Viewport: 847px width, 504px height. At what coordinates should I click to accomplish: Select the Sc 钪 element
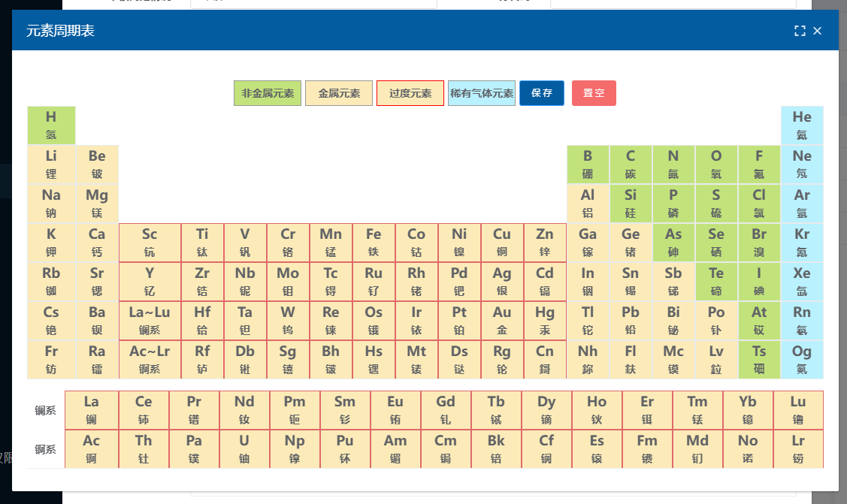click(x=150, y=243)
